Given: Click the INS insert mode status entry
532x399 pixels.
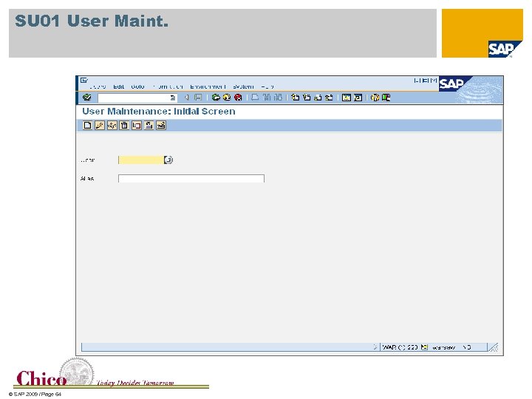Looking at the screenshot, I should 467,347.
